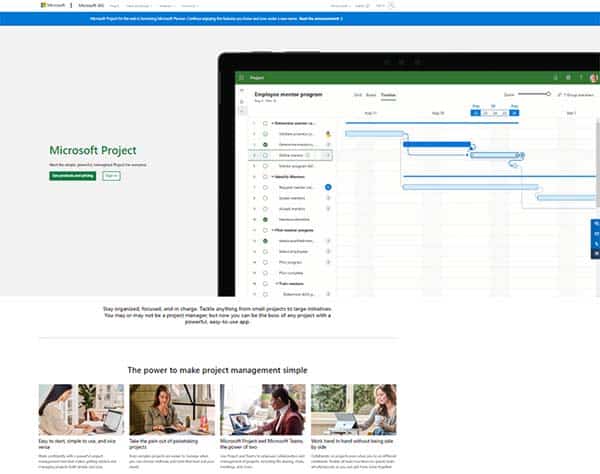Click the phone icon in the floating contact panel
600x474 pixels.
tap(596, 244)
